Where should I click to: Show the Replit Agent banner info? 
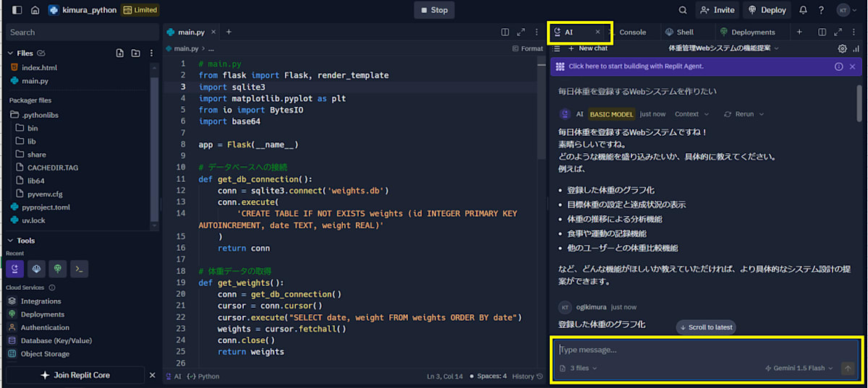click(838, 66)
